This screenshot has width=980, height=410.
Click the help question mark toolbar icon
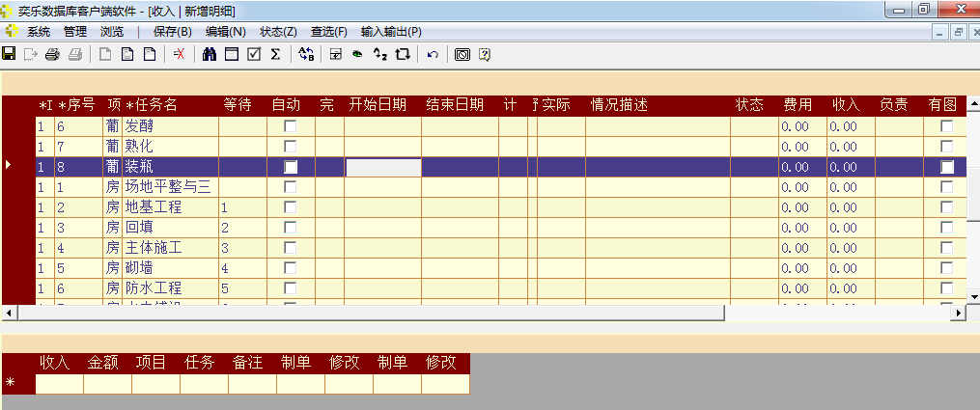[485, 54]
